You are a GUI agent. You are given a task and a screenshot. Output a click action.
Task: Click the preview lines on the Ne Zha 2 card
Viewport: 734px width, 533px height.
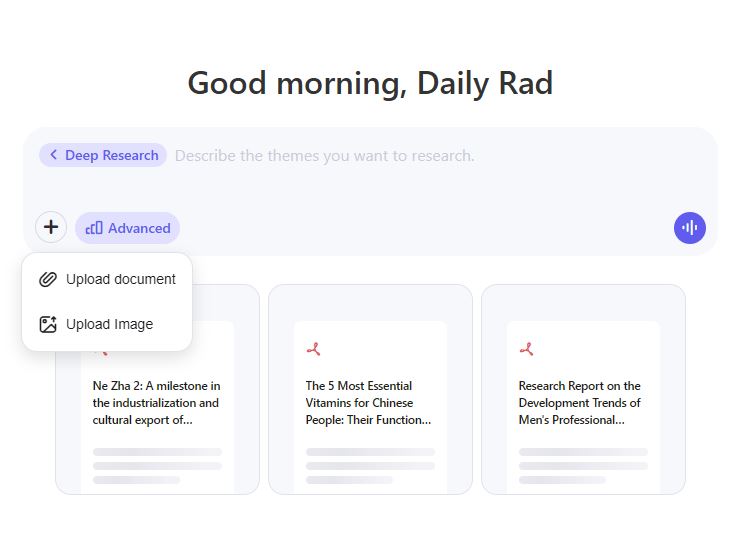(157, 466)
